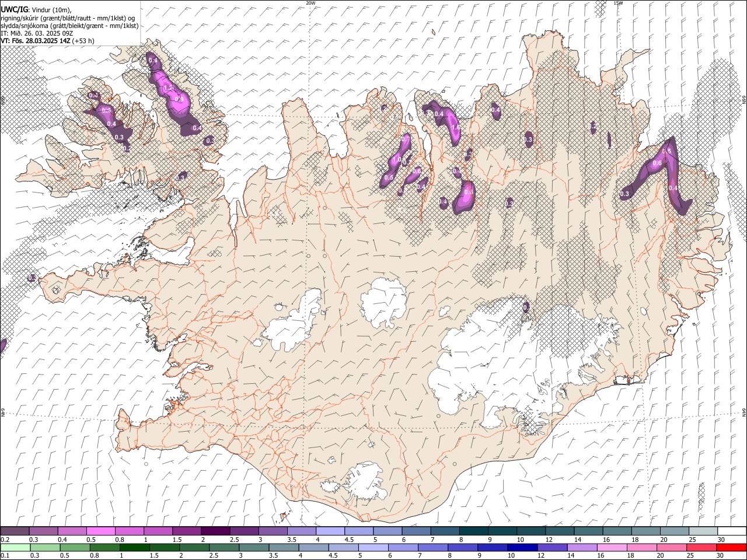
Task: Select lower legend swatch between 2.5 and 3
Action: [225, 547]
